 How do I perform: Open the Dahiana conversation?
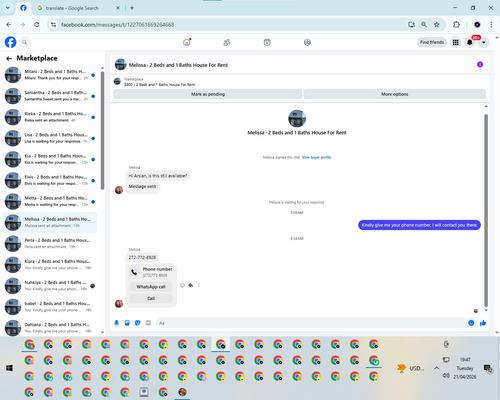(50, 328)
